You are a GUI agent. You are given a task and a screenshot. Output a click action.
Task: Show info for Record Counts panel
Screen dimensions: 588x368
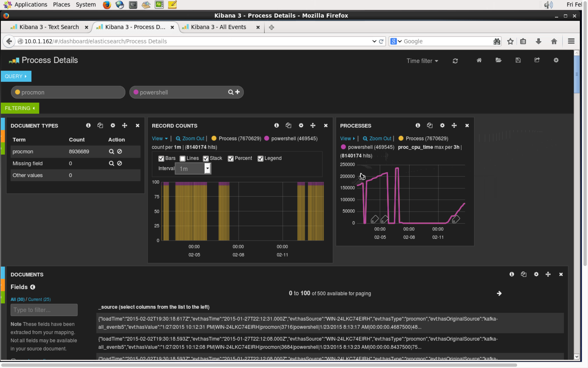[x=276, y=125]
